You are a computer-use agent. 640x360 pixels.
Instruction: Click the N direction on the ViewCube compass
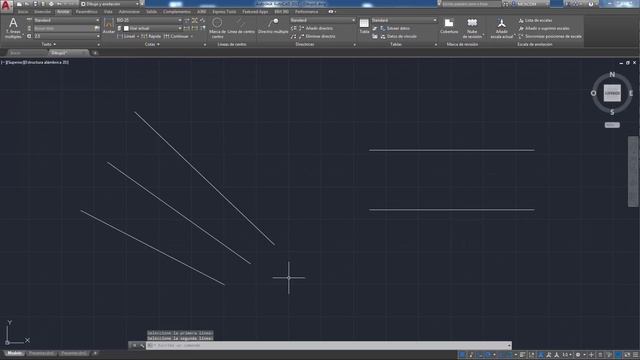pos(612,74)
